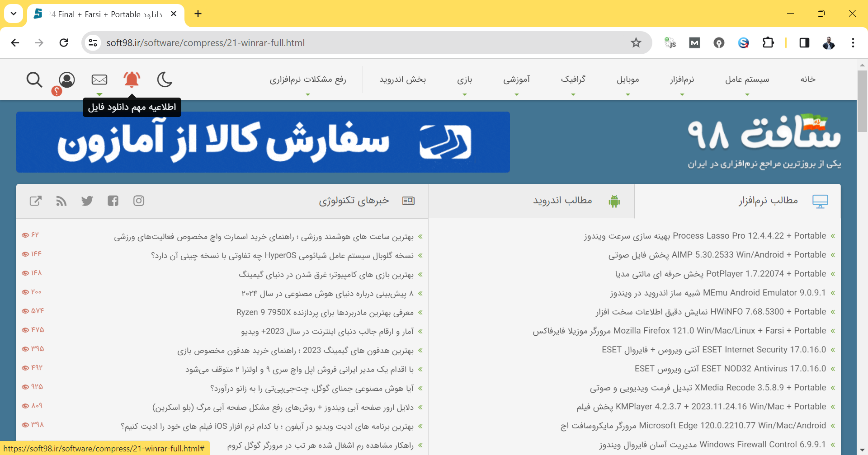Screen dimensions: 868x455
Task: Click the page vertical scrollbar thumb
Action: [x=862, y=100]
